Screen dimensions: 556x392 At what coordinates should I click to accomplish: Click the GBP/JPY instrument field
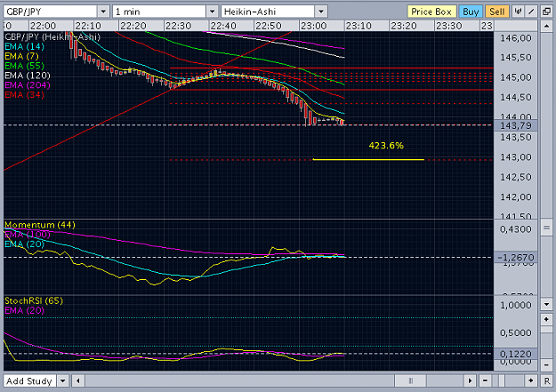[51, 12]
